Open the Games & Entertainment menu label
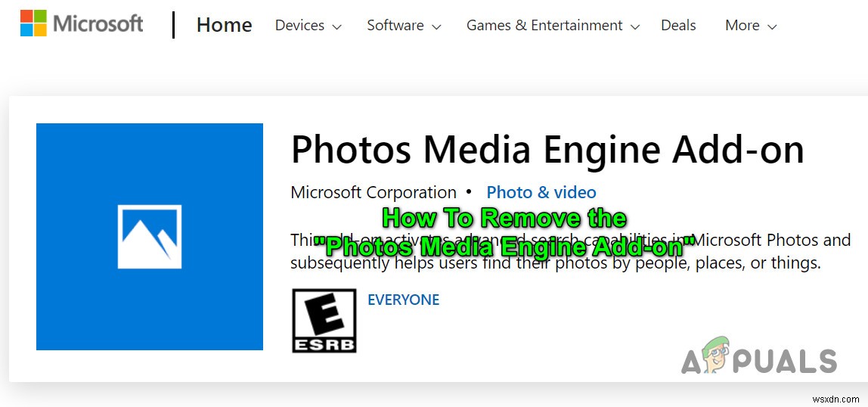This screenshot has height=407, width=868. [x=544, y=25]
